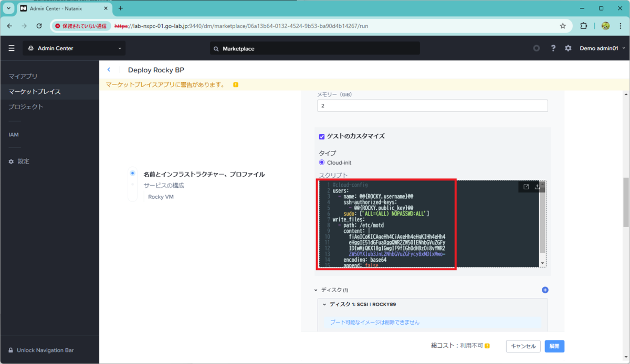This screenshot has height=364, width=630.
Task: Add a disk with the blue plus
Action: pyautogui.click(x=545, y=290)
